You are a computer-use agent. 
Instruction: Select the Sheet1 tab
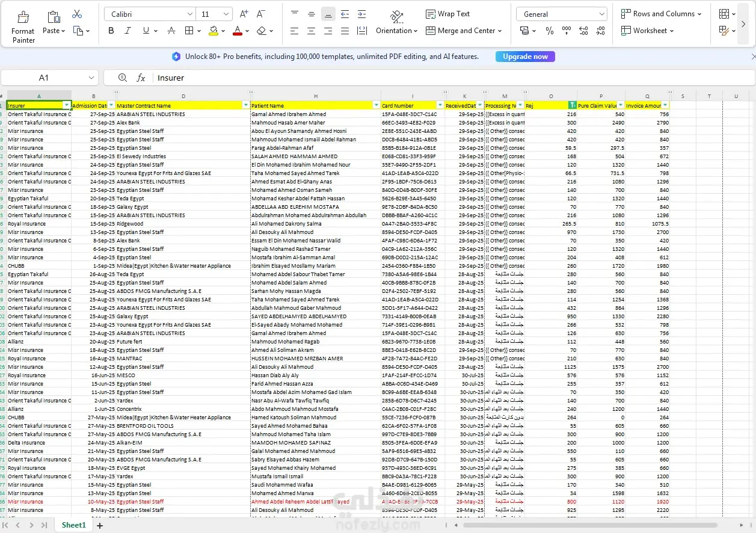[x=73, y=525]
